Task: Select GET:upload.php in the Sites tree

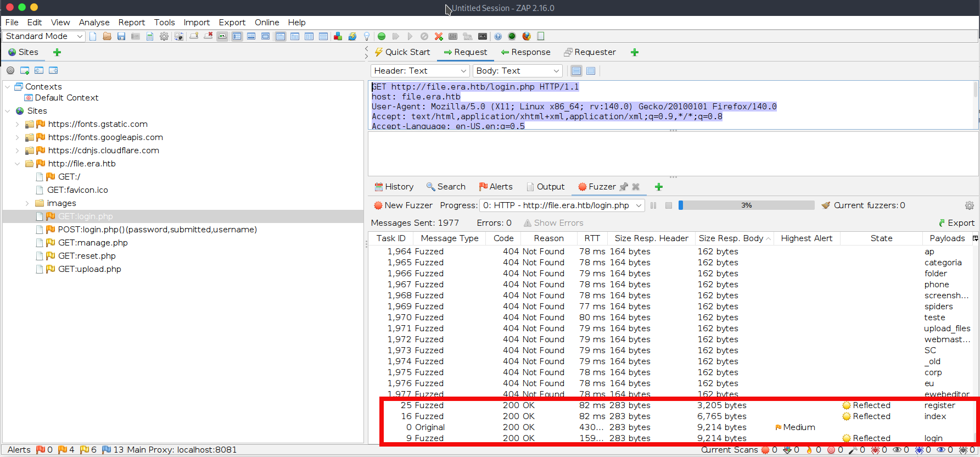Action: [89, 269]
